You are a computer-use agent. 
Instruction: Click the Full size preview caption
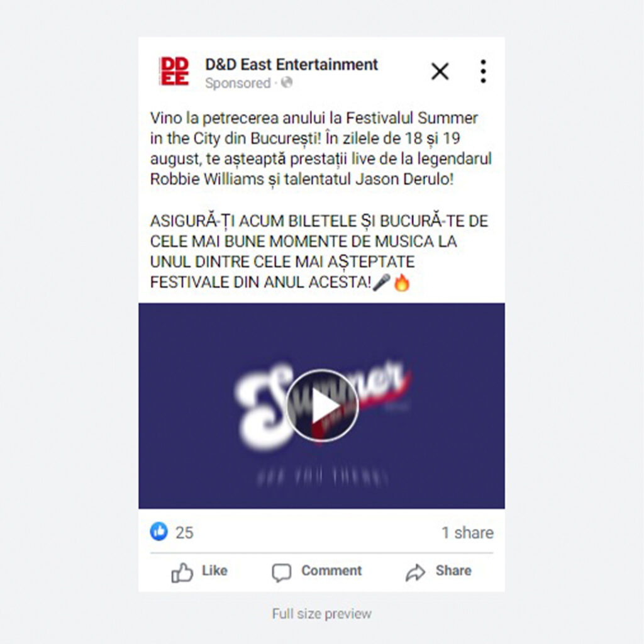point(321,614)
